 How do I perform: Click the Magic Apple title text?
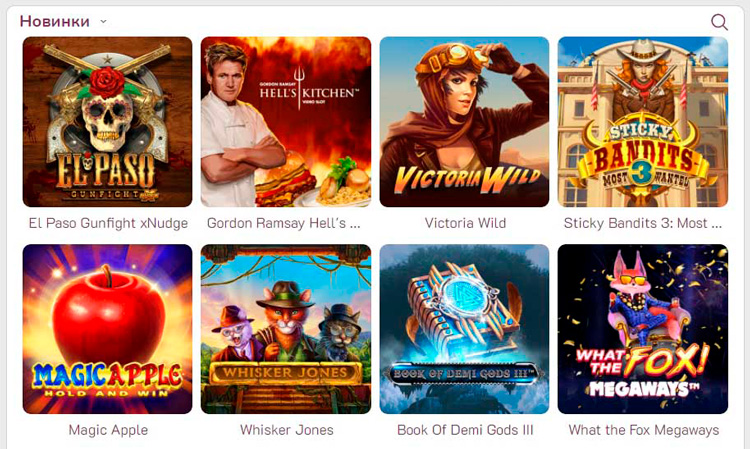pyautogui.click(x=108, y=430)
